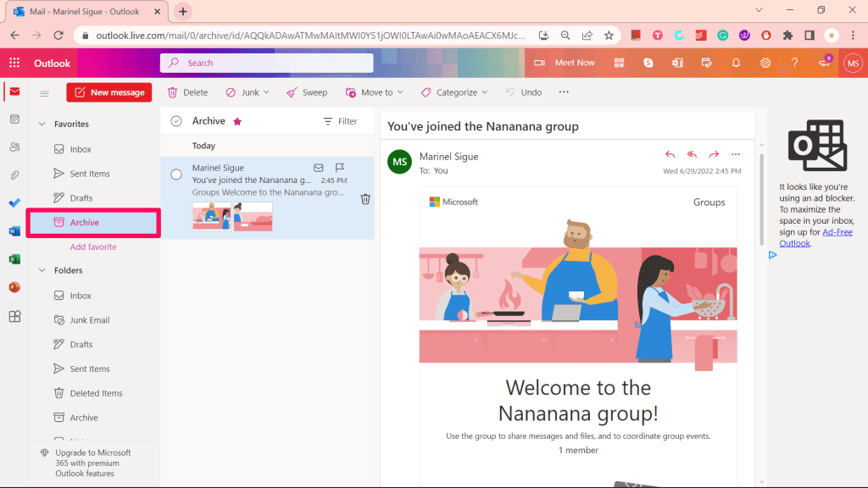Click the reply arrow in message header
868x488 pixels.
pos(670,154)
